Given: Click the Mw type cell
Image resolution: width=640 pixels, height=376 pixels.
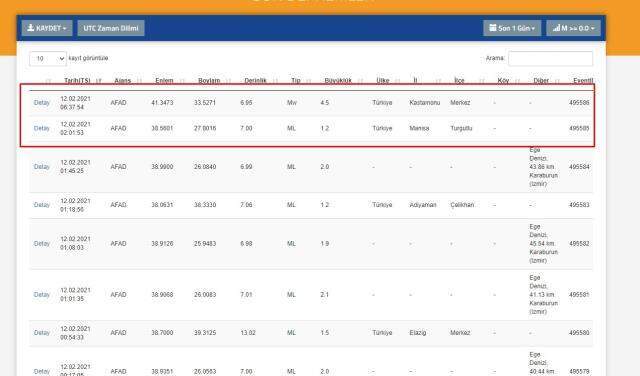Looking at the screenshot, I should [x=292, y=103].
